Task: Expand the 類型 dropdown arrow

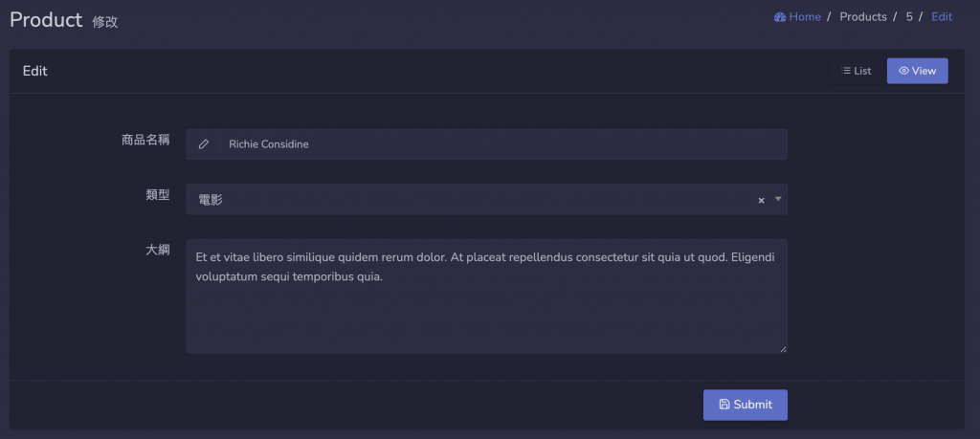Action: click(x=778, y=199)
